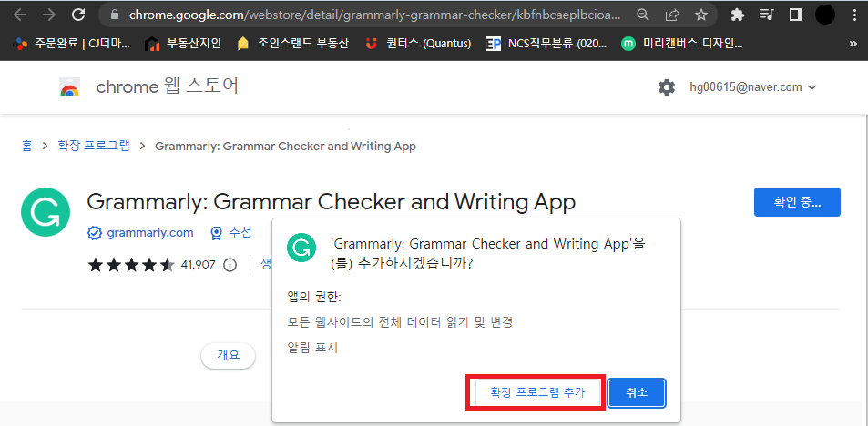Click the address bar URL
This screenshot has height=426, width=868.
tap(374, 15)
